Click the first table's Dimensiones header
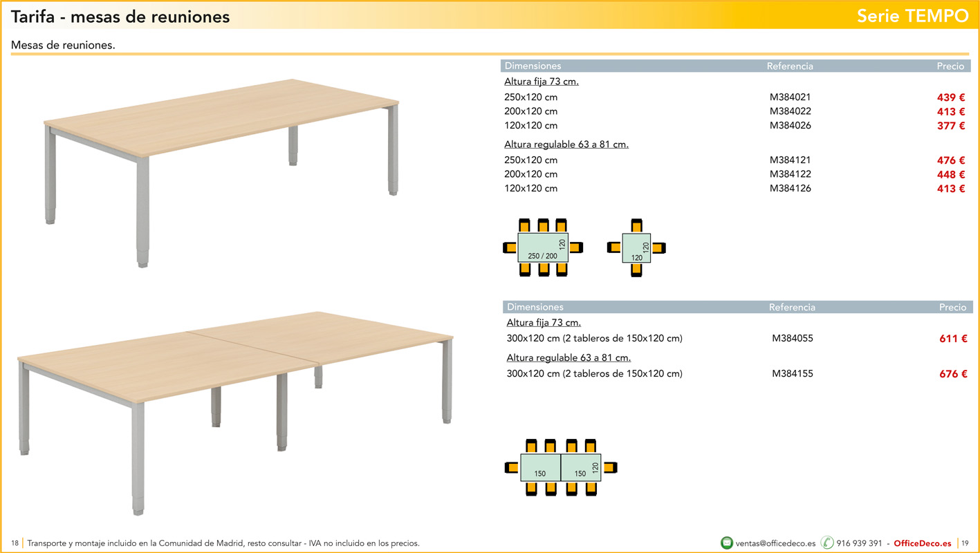 pyautogui.click(x=533, y=66)
